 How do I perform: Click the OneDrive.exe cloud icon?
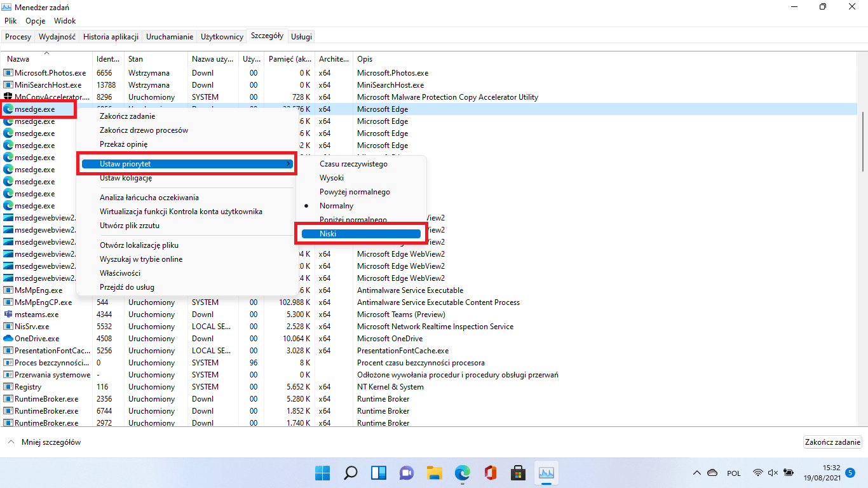[8, 339]
